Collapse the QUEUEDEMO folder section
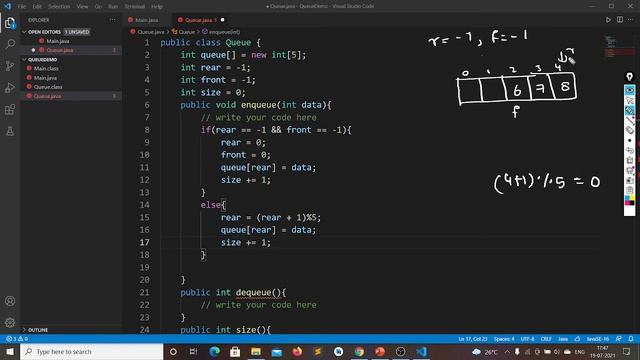 pos(24,60)
